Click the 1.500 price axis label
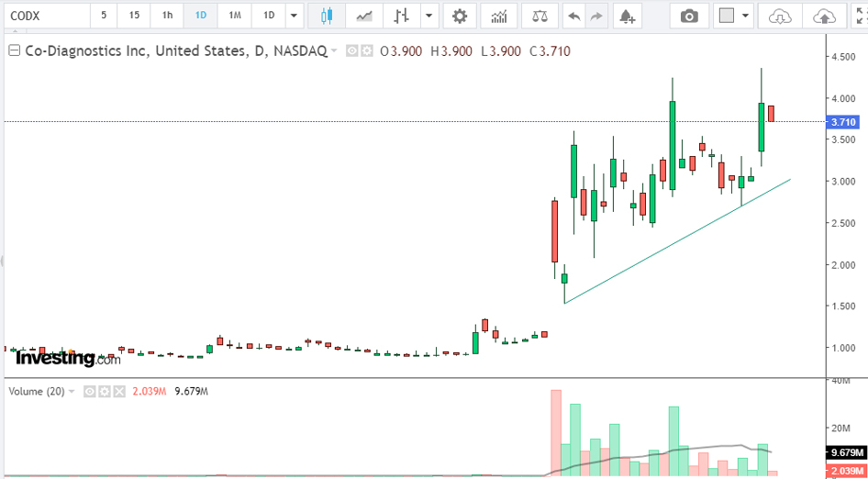Screen dimensions: 868x479 point(841,306)
